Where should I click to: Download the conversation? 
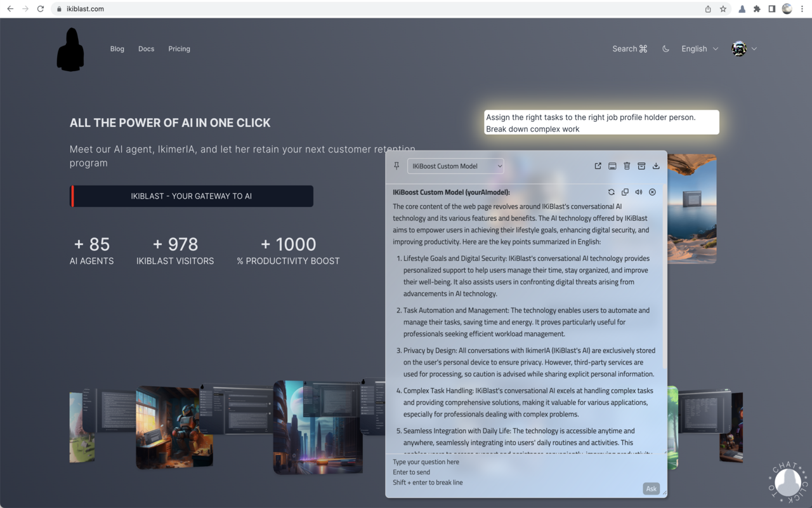pos(656,166)
